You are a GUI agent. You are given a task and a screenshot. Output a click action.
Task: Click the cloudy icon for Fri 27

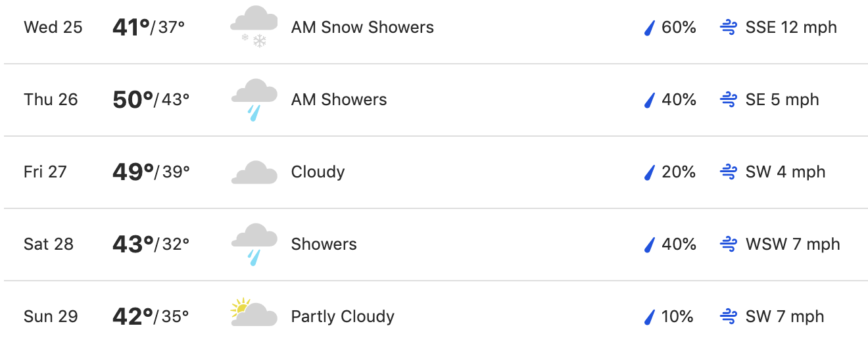[x=254, y=172]
